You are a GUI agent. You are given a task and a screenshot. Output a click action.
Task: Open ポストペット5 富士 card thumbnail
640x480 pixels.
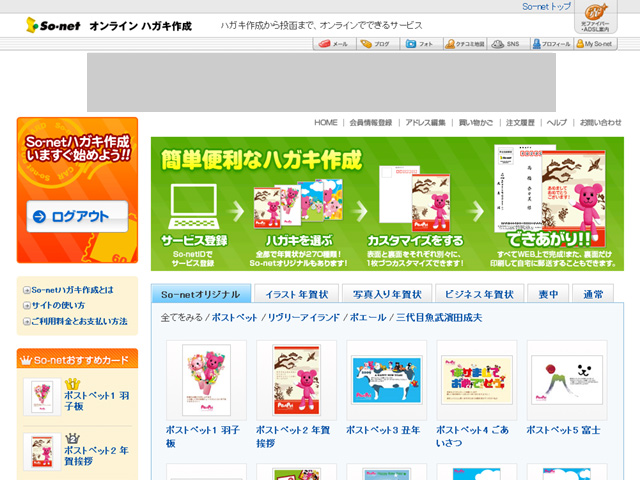click(567, 380)
